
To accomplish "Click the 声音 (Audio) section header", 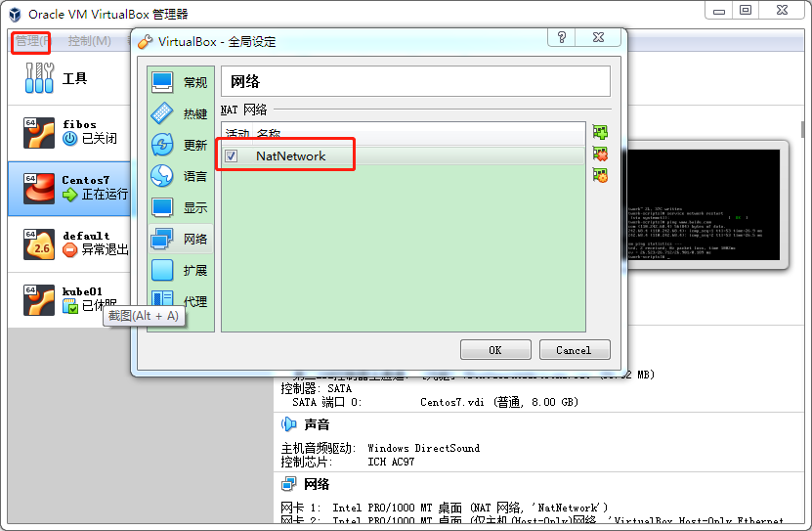I will click(x=317, y=424).
